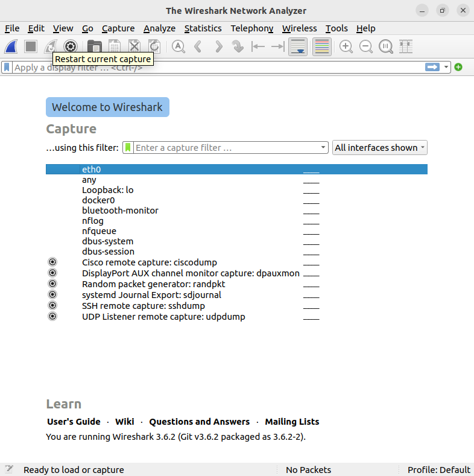474x476 pixels.
Task: Click the reload capture file icon
Action: pos(154,46)
